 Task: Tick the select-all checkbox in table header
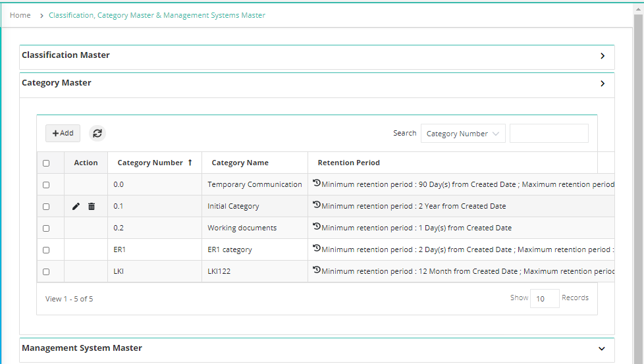(46, 163)
